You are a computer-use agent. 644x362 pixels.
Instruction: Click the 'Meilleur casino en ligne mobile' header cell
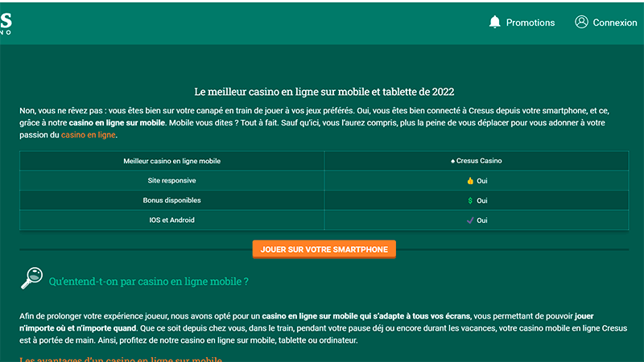pos(171,161)
